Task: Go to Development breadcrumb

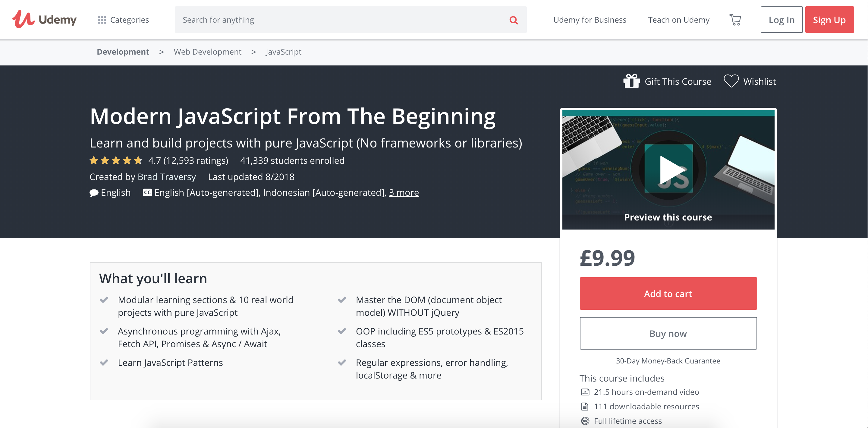Action: pos(123,52)
